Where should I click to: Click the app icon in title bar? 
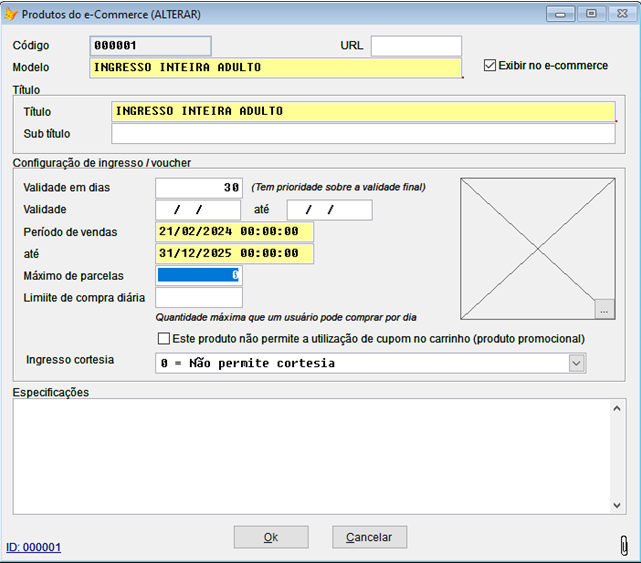(x=12, y=14)
